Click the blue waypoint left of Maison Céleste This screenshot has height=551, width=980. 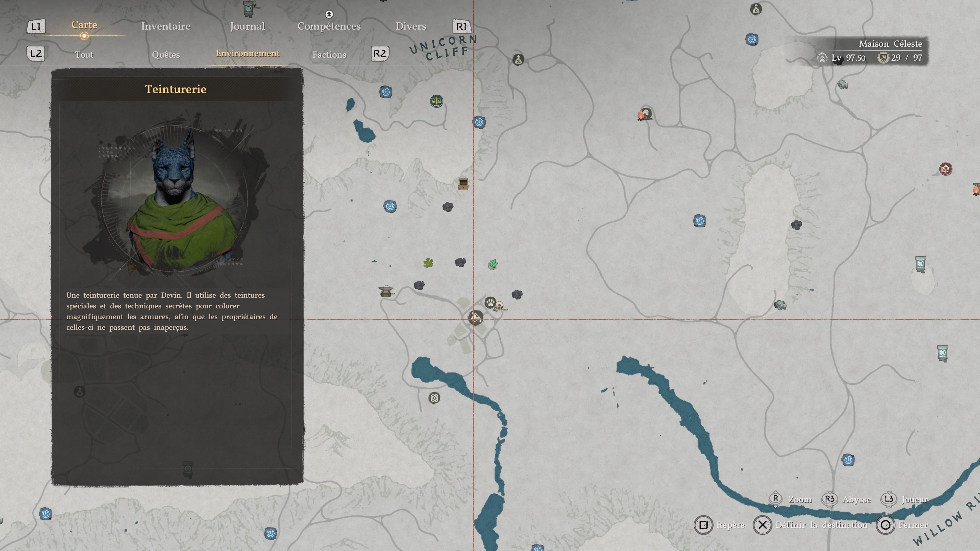click(x=752, y=39)
